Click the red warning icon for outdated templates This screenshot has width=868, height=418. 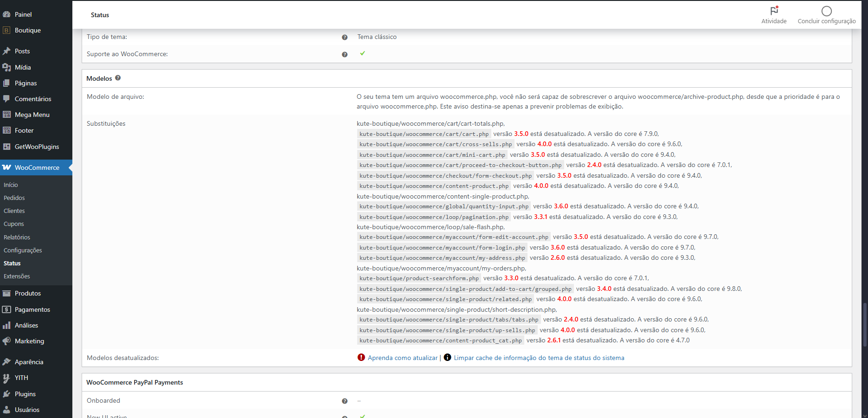(361, 357)
